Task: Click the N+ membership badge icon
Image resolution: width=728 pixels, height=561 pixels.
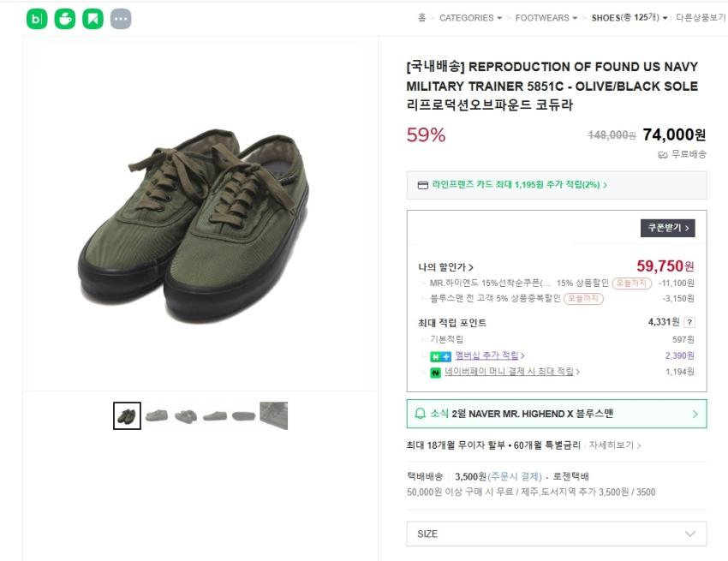Action: coord(440,355)
